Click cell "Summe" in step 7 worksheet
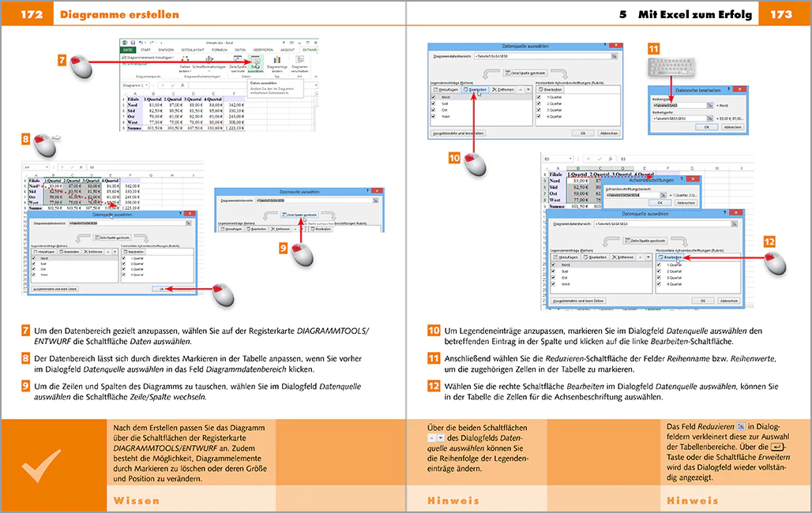 pos(134,128)
